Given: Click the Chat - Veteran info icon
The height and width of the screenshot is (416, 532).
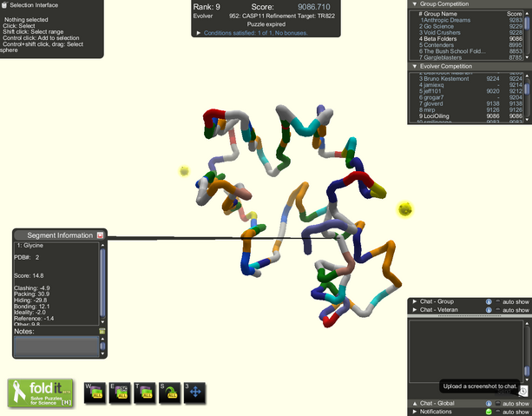Looking at the screenshot, I should 489,310.
